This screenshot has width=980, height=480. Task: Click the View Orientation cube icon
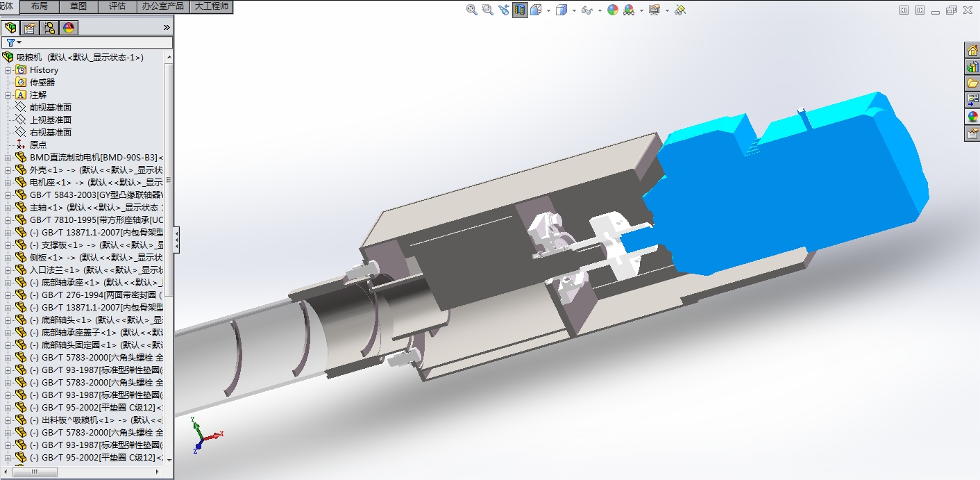pos(536,10)
